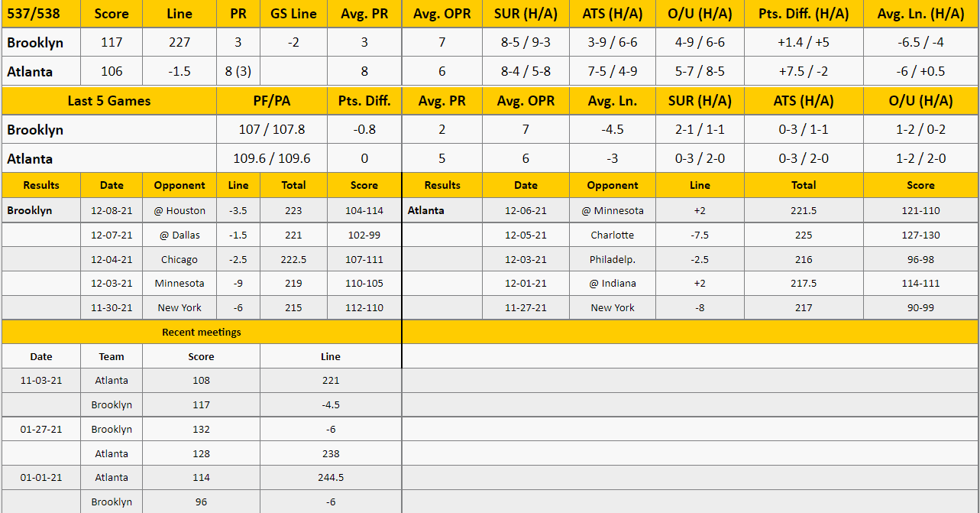The width and height of the screenshot is (980, 513).
Task: Click Brooklyn O/U value 4-9 / 6-6
Action: [700, 43]
